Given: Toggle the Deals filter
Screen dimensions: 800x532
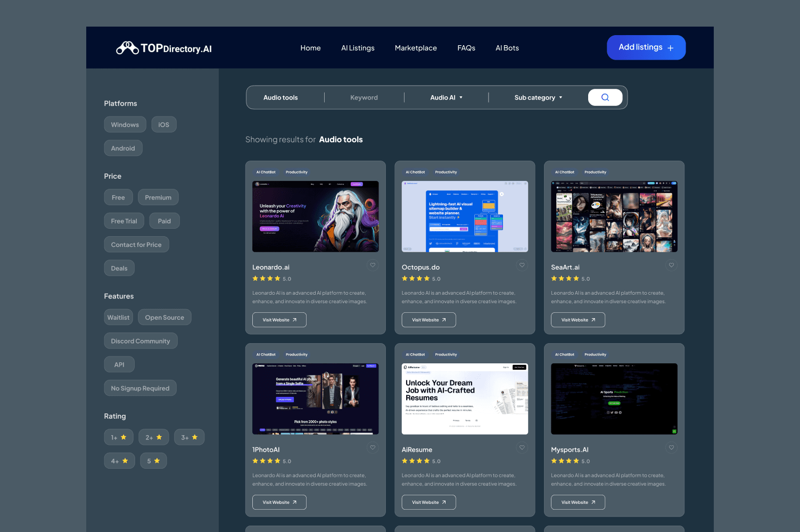Looking at the screenshot, I should tap(119, 268).
